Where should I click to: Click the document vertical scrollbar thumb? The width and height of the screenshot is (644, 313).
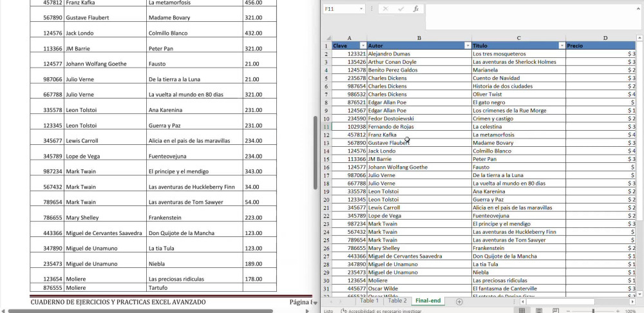click(316, 153)
